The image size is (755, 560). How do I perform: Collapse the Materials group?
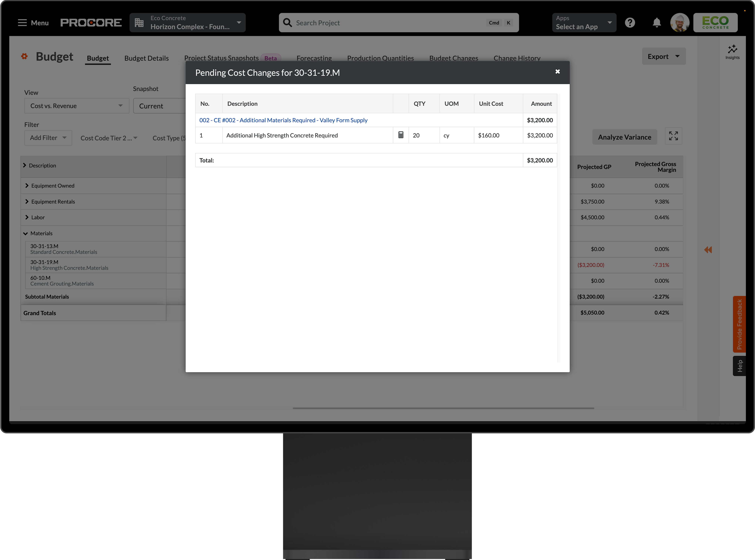pos(26,233)
